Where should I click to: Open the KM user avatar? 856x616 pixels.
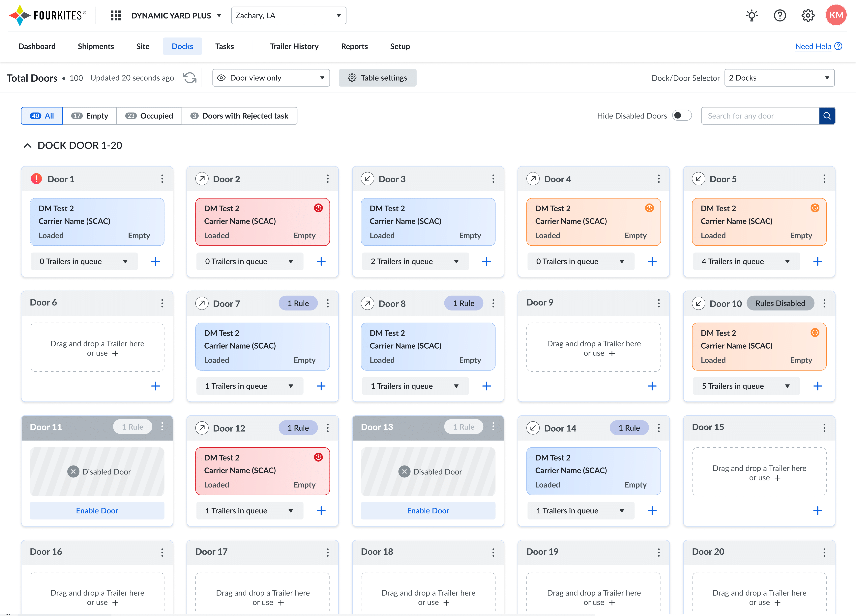coord(836,15)
